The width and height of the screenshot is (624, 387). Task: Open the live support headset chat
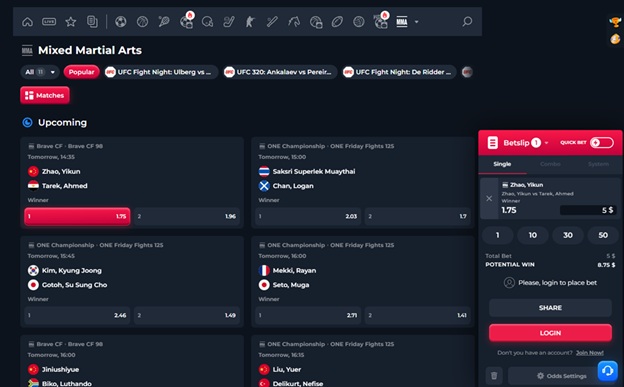click(x=607, y=371)
